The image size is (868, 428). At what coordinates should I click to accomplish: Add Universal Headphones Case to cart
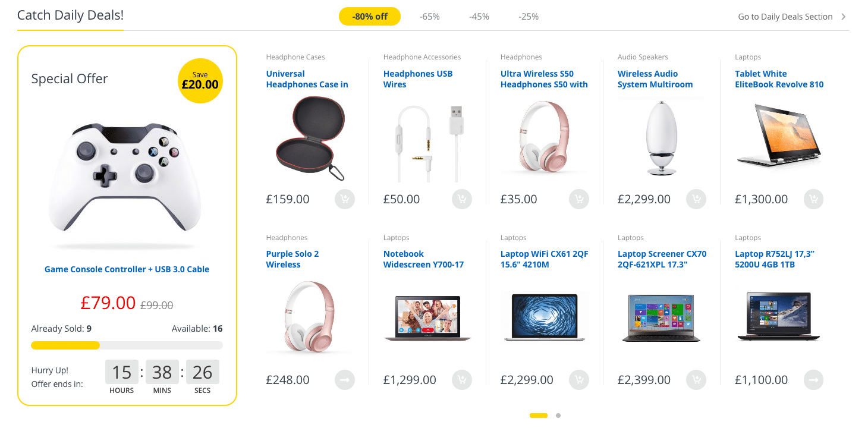[x=345, y=199]
